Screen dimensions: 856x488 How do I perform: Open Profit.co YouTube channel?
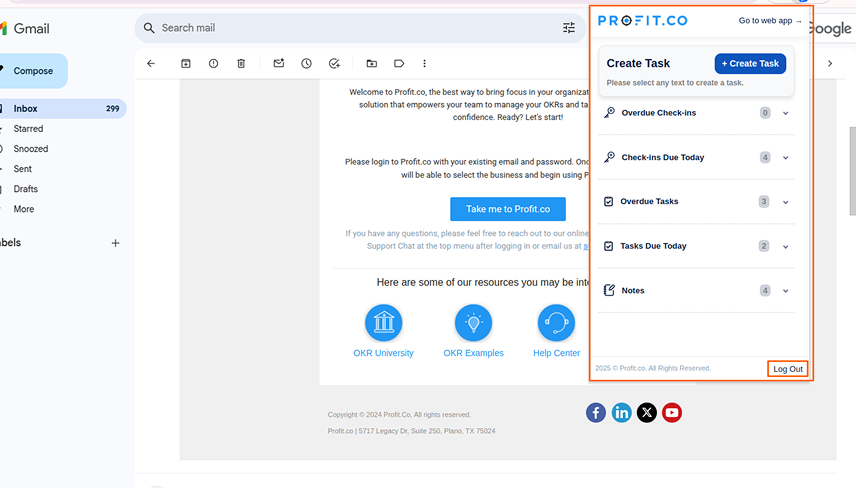click(x=672, y=413)
